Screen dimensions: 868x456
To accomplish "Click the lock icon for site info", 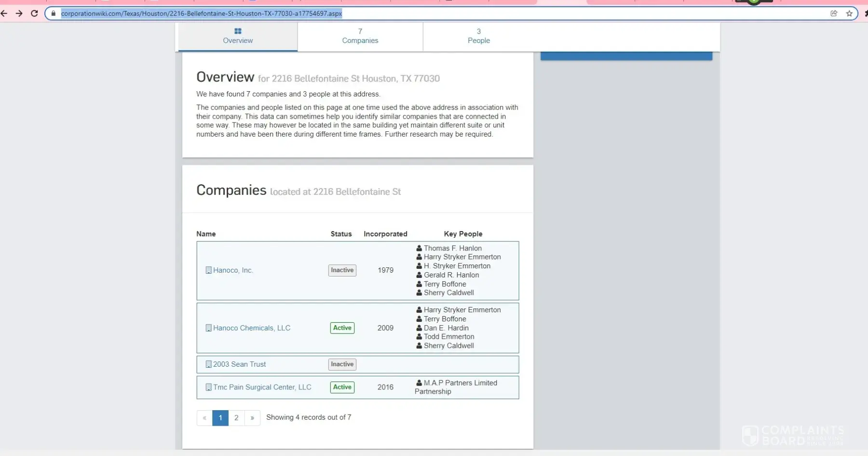I will point(54,14).
